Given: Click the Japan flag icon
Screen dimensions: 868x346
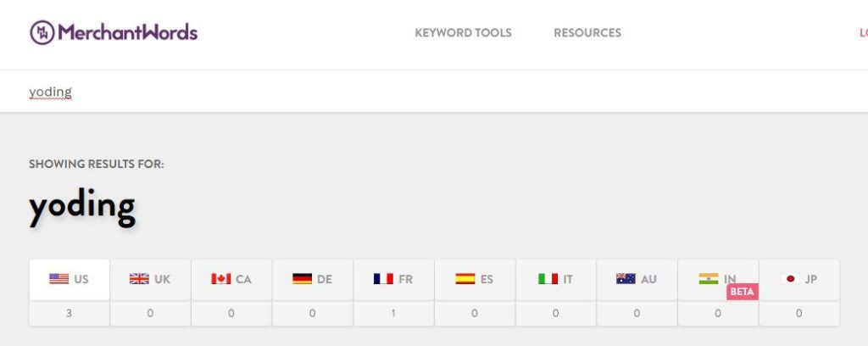Looking at the screenshot, I should click(790, 279).
